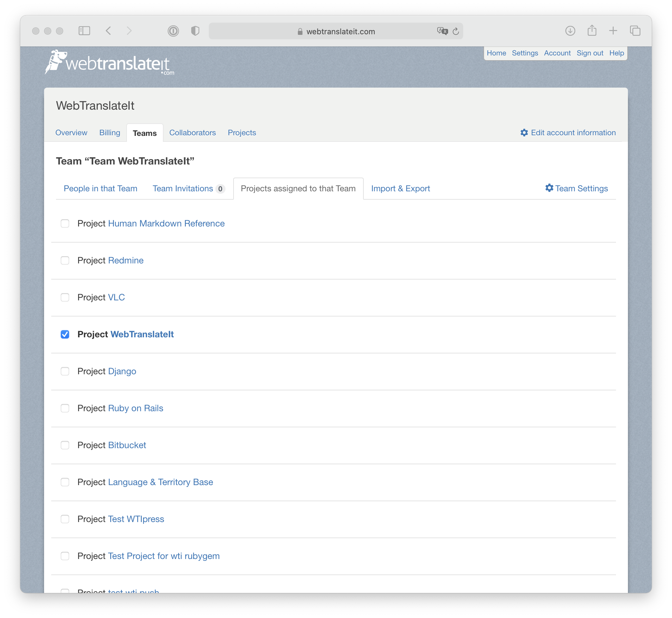Screen dimensions: 672x618
Task: Open the Test WTIpress project link
Action: tap(136, 519)
